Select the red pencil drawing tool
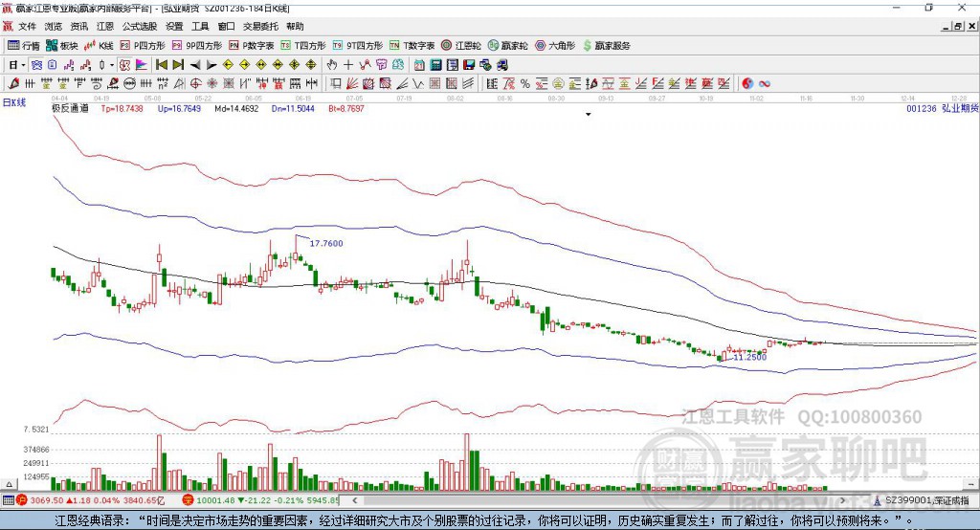This screenshot has width=980, height=530. [13, 83]
